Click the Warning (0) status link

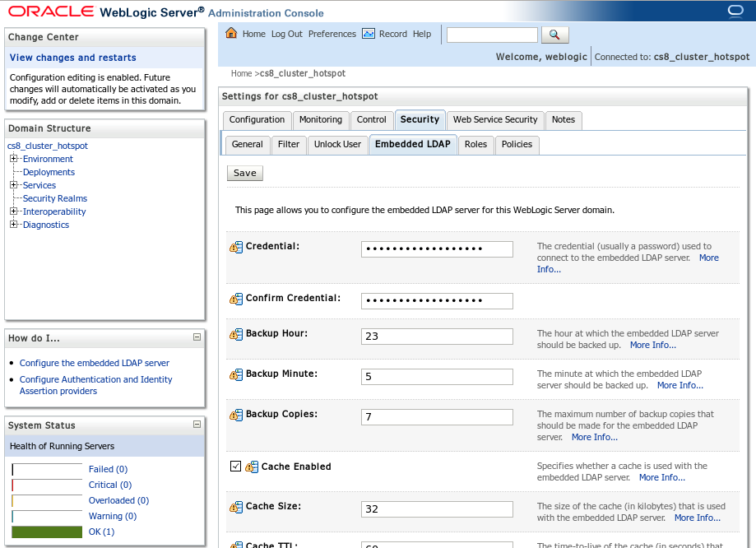point(113,516)
